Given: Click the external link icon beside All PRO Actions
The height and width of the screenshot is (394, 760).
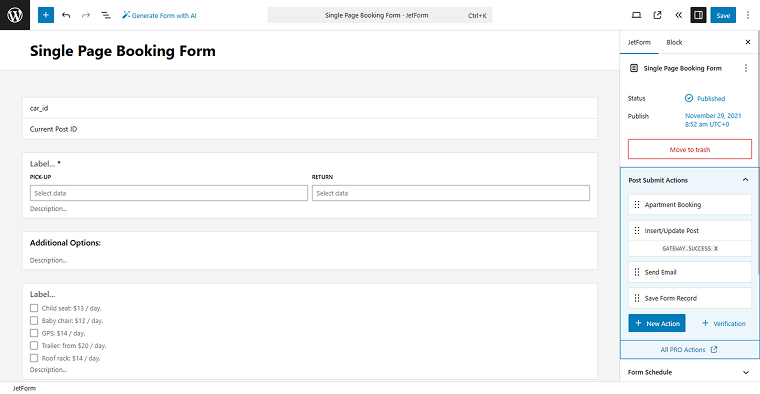Looking at the screenshot, I should (714, 349).
